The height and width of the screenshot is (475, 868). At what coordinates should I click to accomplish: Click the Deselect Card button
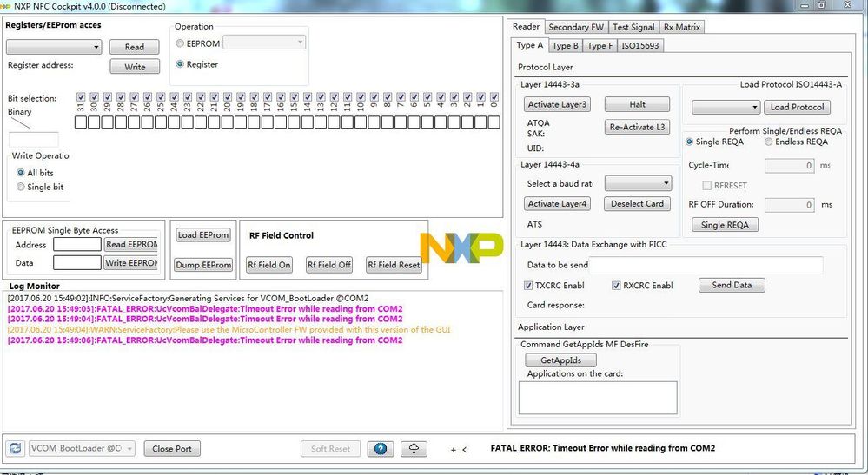pos(637,203)
